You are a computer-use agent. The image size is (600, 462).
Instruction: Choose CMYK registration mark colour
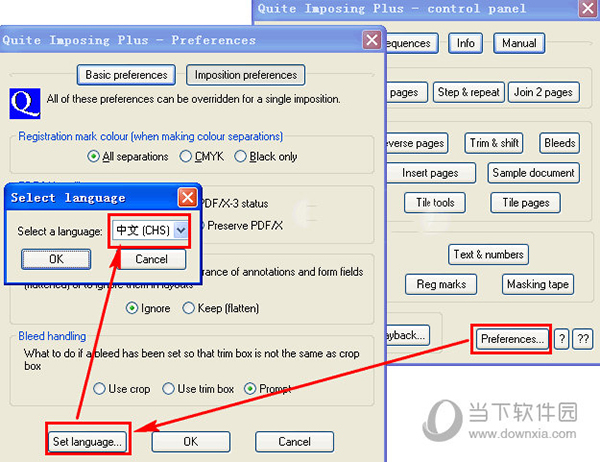click(185, 156)
